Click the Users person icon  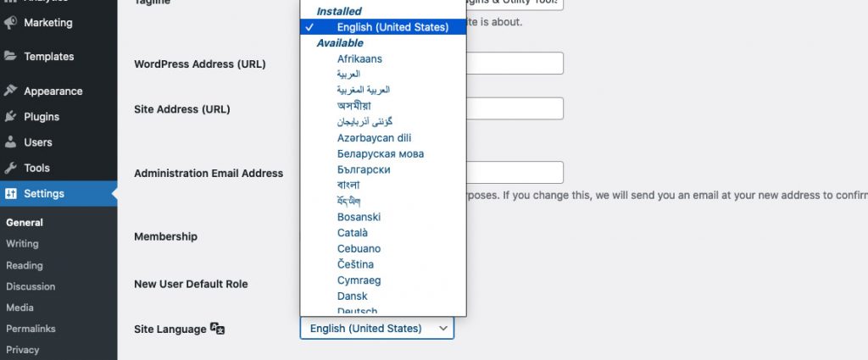(x=10, y=142)
